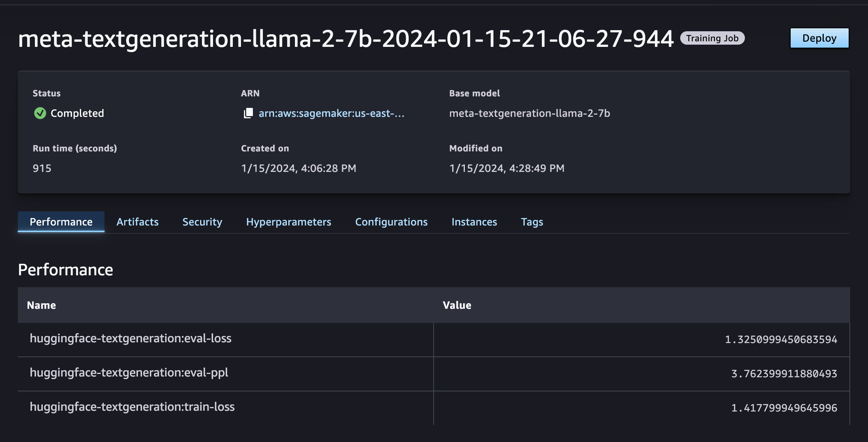Open the Tags tab

[x=532, y=222]
